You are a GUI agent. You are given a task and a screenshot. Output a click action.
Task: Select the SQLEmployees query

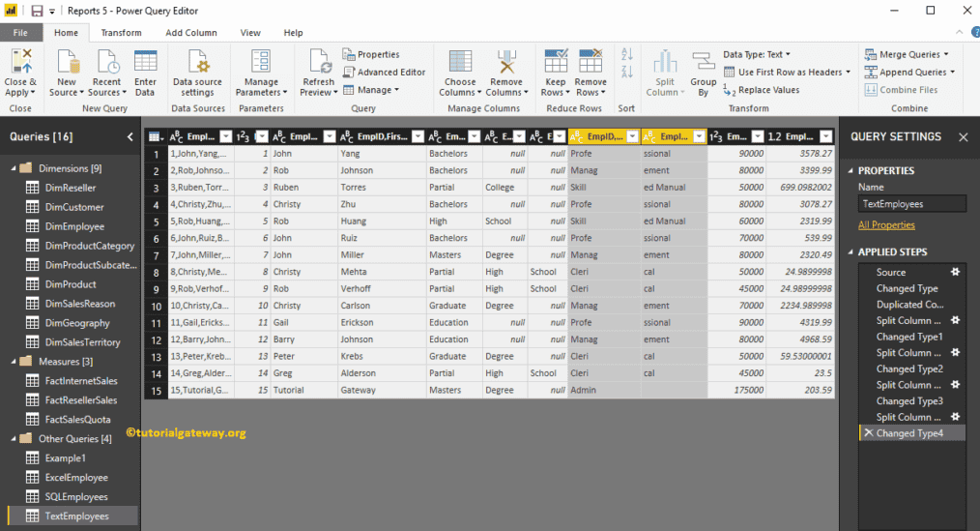pyautogui.click(x=75, y=496)
